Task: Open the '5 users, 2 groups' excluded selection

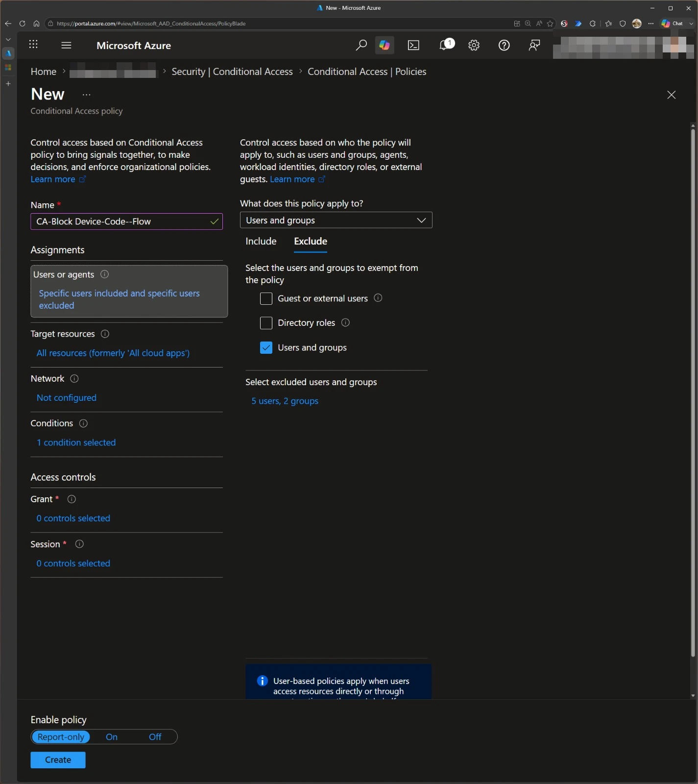Action: [285, 401]
